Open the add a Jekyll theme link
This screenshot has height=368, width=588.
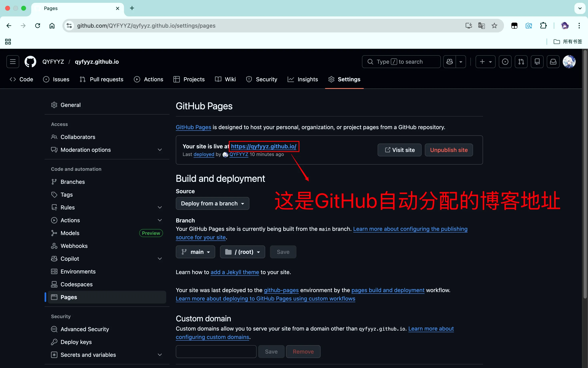click(x=235, y=272)
